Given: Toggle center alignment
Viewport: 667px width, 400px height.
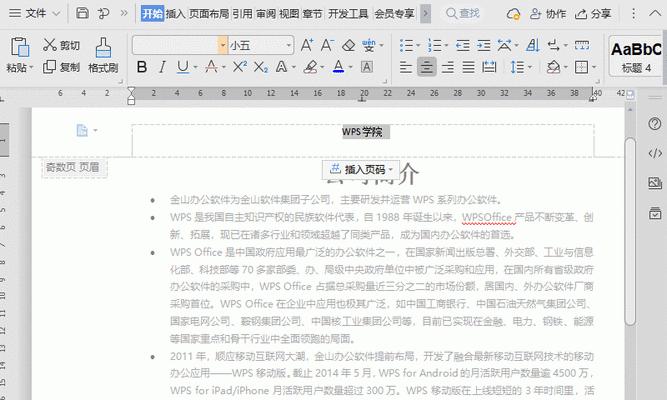Looking at the screenshot, I should coord(427,67).
